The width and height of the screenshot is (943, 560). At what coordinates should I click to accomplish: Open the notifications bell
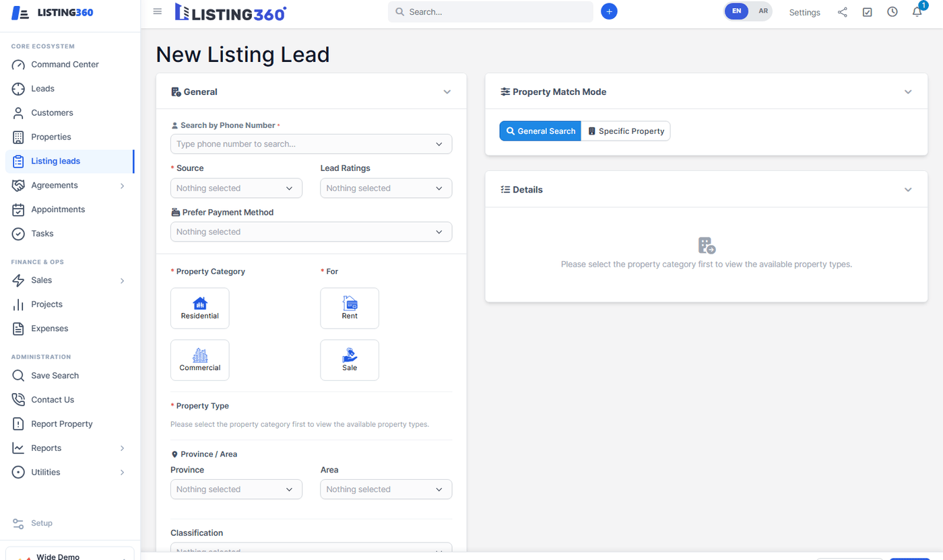[917, 12]
